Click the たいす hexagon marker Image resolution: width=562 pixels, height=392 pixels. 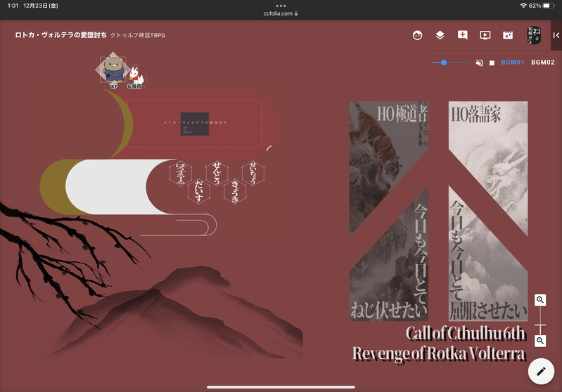[x=198, y=191]
